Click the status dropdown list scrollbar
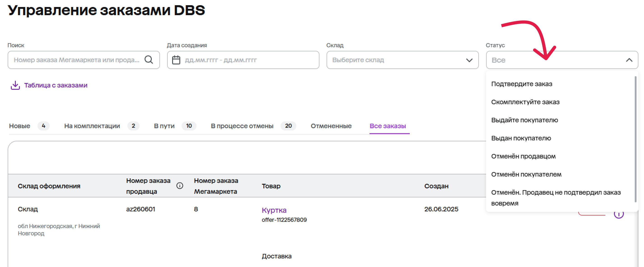The height and width of the screenshot is (267, 644). (x=635, y=139)
